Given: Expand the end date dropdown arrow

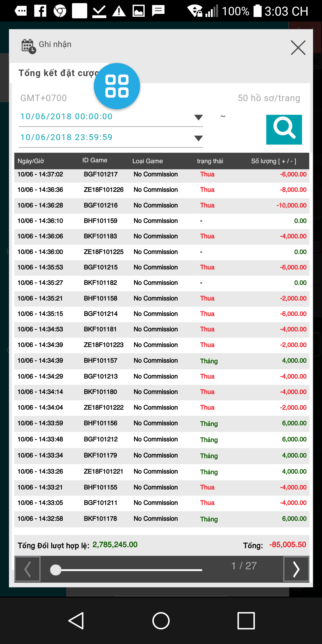Looking at the screenshot, I should click(198, 138).
